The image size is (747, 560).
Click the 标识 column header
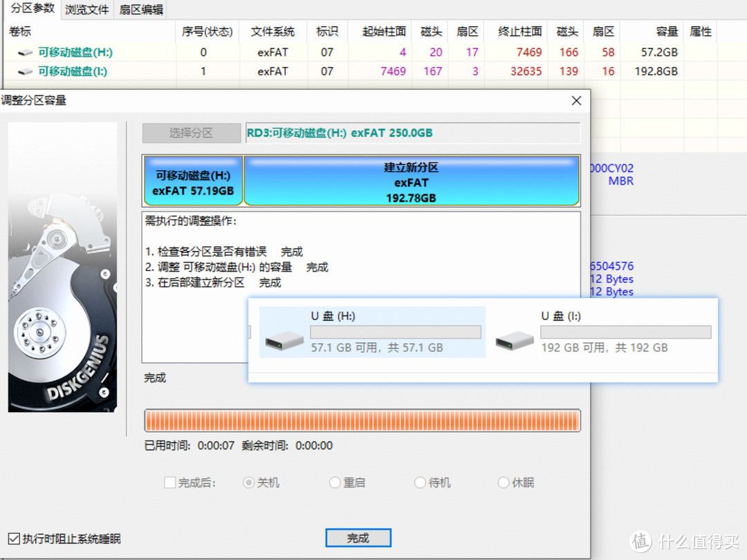click(326, 31)
